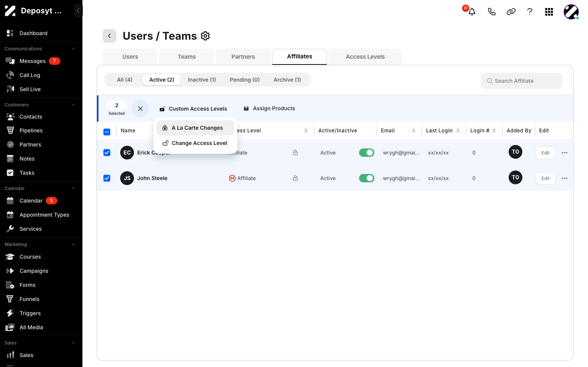Collapse the Marketing sidebar section
The image size is (588, 367).
pos(74,245)
